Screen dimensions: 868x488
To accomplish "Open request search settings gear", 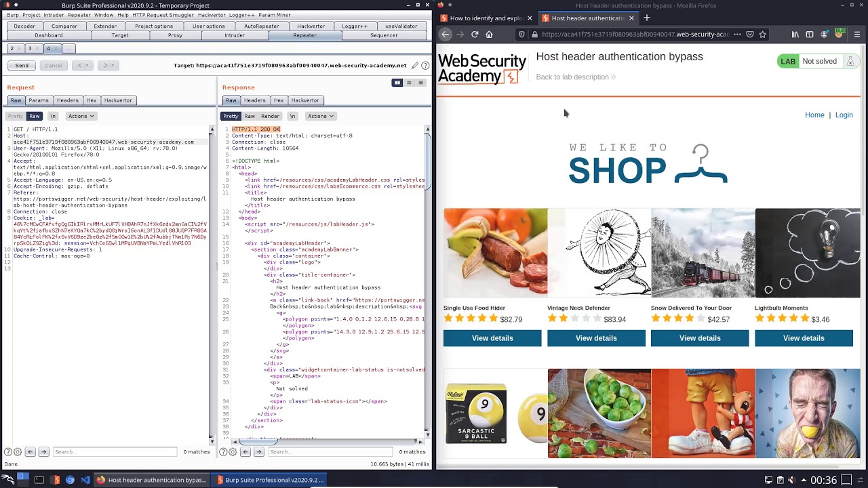I will tap(17, 452).
